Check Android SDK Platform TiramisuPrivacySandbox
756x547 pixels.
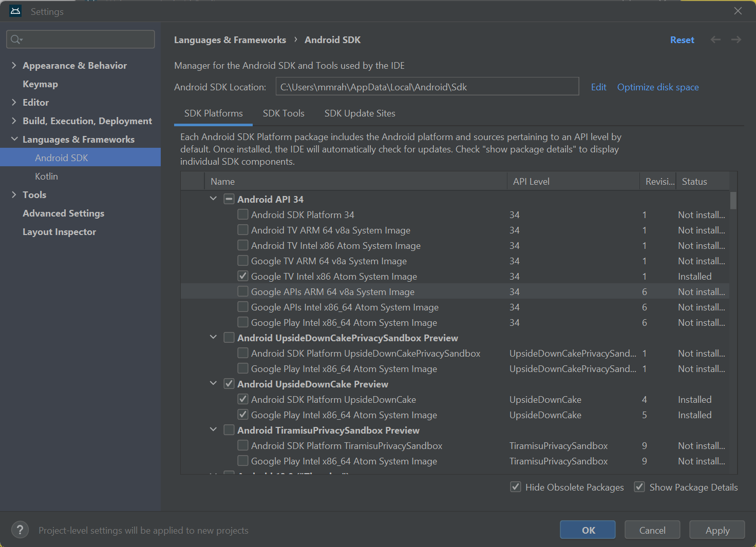243,445
